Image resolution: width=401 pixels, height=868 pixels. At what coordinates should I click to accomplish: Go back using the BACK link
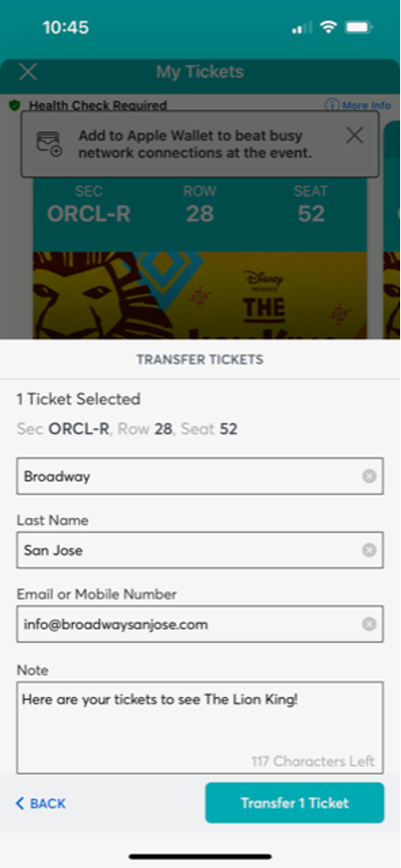(x=41, y=803)
